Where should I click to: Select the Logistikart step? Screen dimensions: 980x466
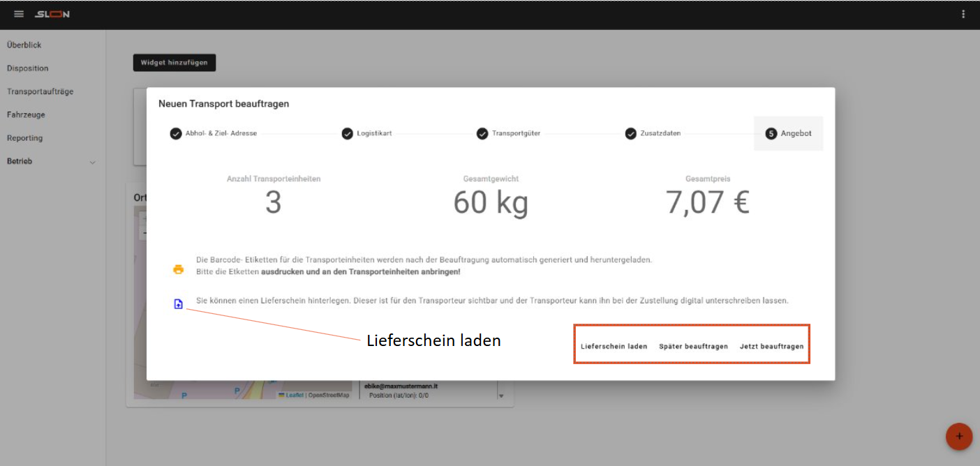pyautogui.click(x=367, y=134)
